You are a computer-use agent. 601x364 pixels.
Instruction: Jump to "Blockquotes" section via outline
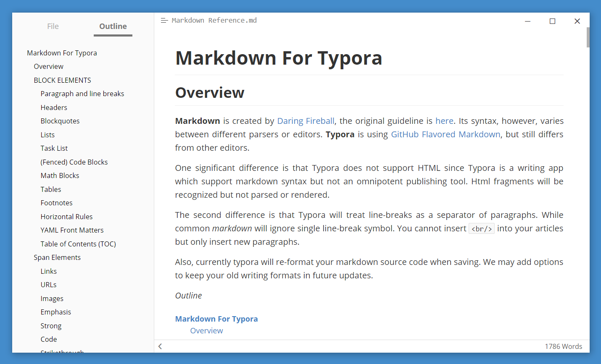[x=60, y=120]
